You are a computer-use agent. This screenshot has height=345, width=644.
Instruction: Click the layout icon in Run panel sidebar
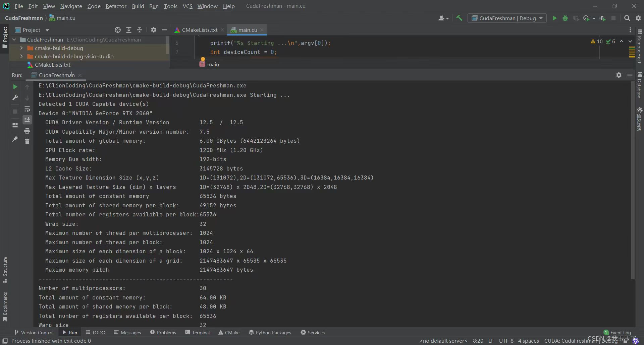tap(15, 125)
